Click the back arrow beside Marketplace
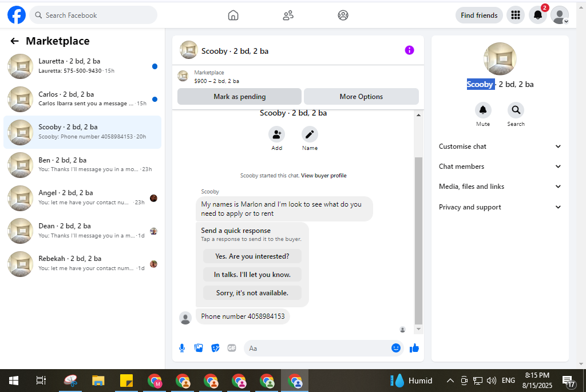Viewport: 586px width, 392px height. pos(14,41)
